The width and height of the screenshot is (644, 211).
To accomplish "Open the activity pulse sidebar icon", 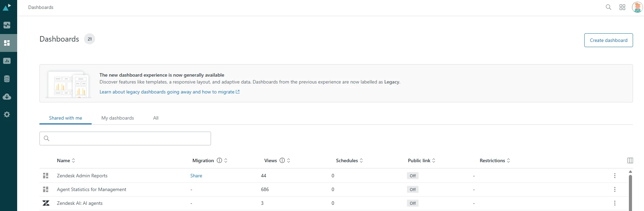I will point(7,25).
